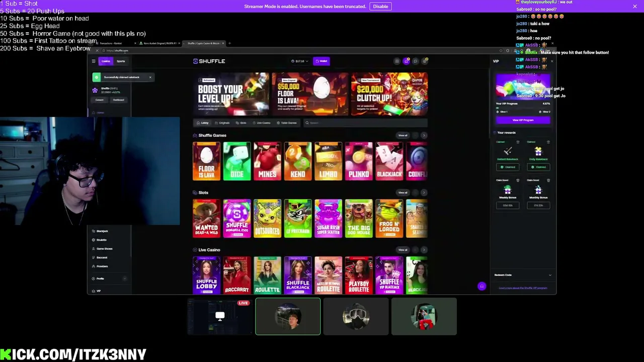Open the Playboy Roulette live game
Viewport: 644px width, 362px height.
[x=359, y=276]
